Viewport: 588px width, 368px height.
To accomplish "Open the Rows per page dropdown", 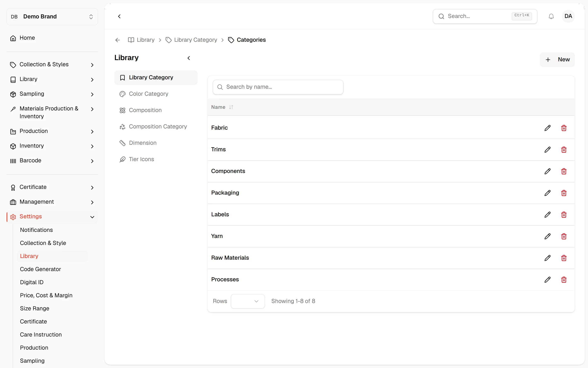I will (x=248, y=301).
